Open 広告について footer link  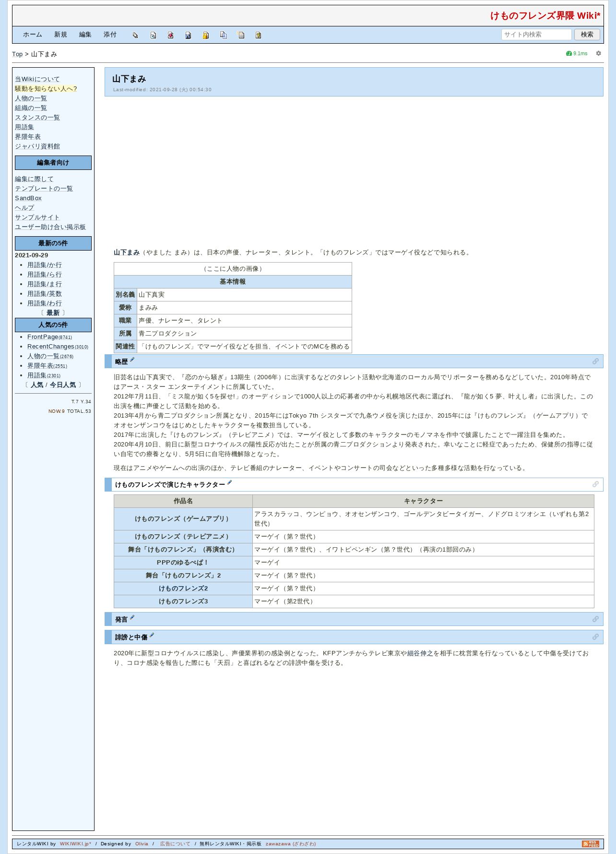tap(175, 844)
